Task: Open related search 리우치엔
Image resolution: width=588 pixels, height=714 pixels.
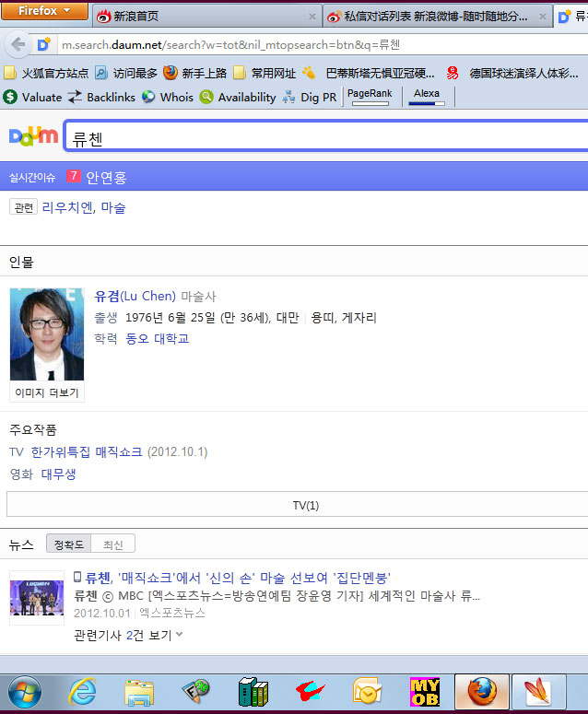Action: coord(67,207)
